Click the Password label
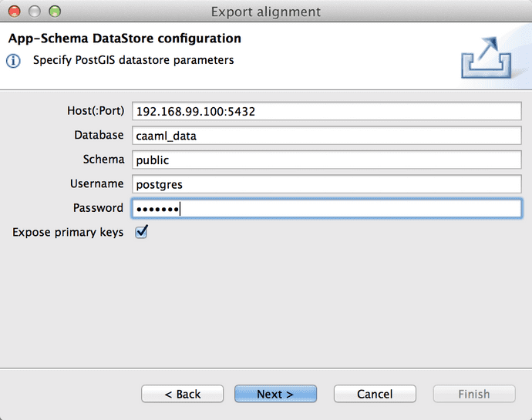The height and width of the screenshot is (420, 532). click(x=99, y=207)
